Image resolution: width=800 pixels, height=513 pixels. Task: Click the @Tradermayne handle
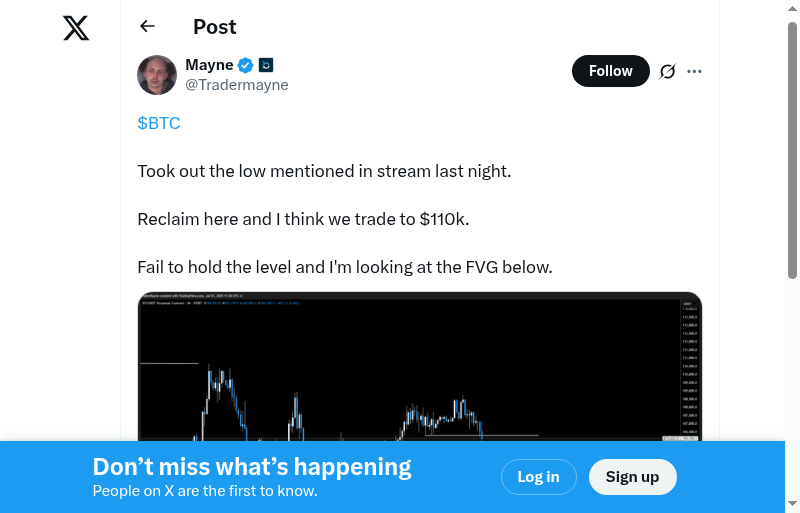pyautogui.click(x=237, y=85)
